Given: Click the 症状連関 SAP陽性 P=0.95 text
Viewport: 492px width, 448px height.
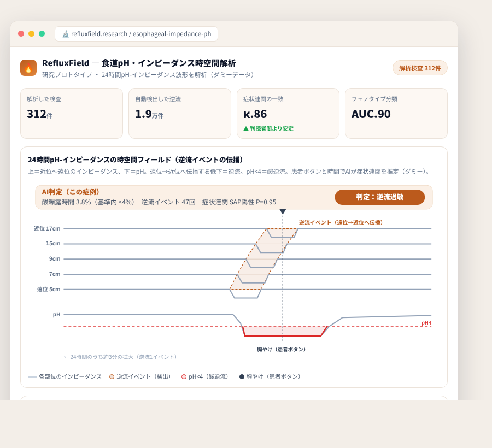Looking at the screenshot, I should tap(239, 202).
